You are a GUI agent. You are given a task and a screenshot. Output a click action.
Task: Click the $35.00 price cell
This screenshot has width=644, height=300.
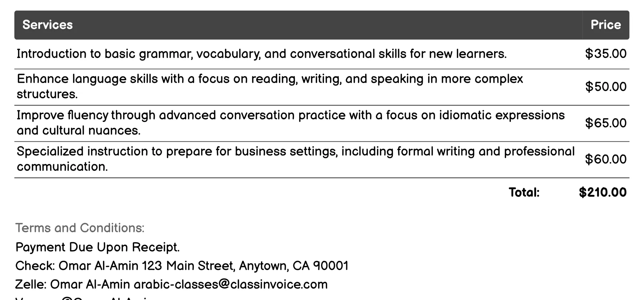605,54
